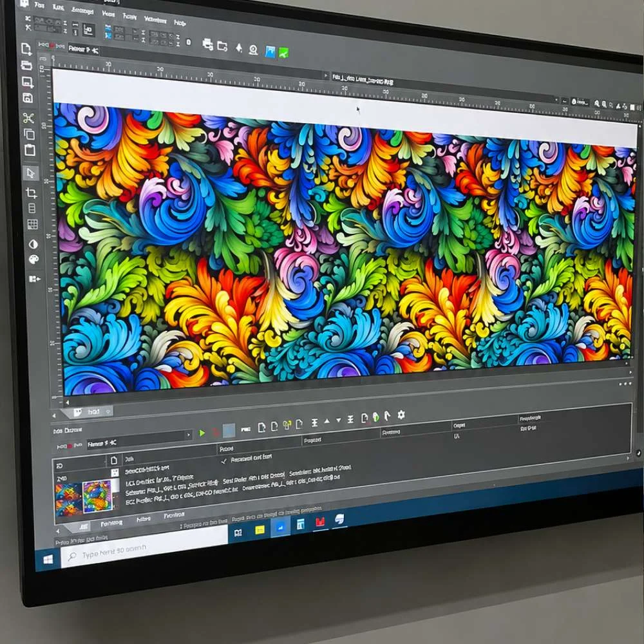Open the yellow sticky note taskbar icon

tap(260, 530)
